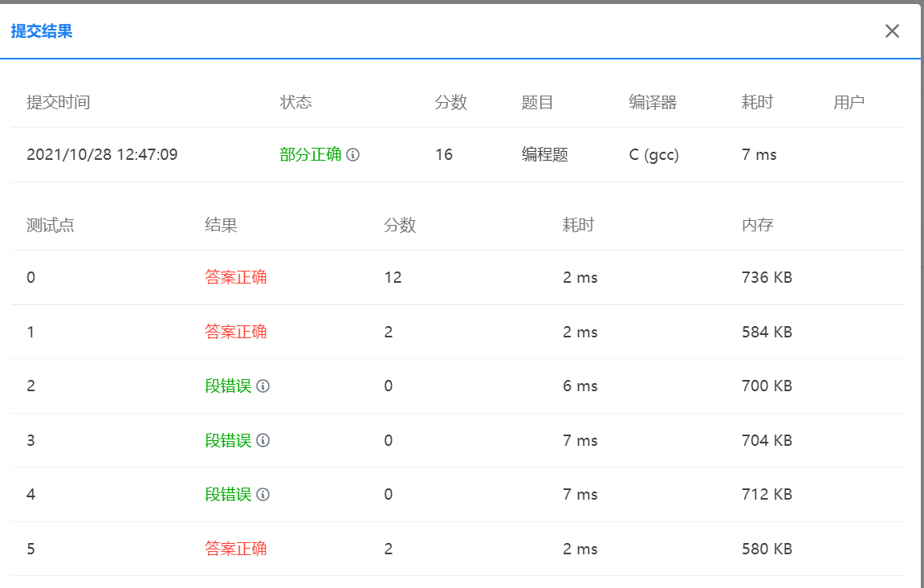Click the 耗时 header in the test table
The width and height of the screenshot is (924, 588).
(579, 225)
